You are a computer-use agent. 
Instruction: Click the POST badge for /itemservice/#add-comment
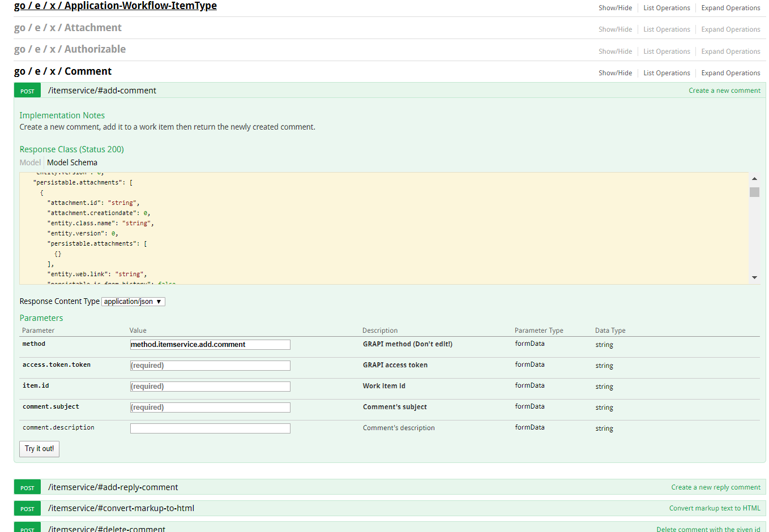[27, 90]
